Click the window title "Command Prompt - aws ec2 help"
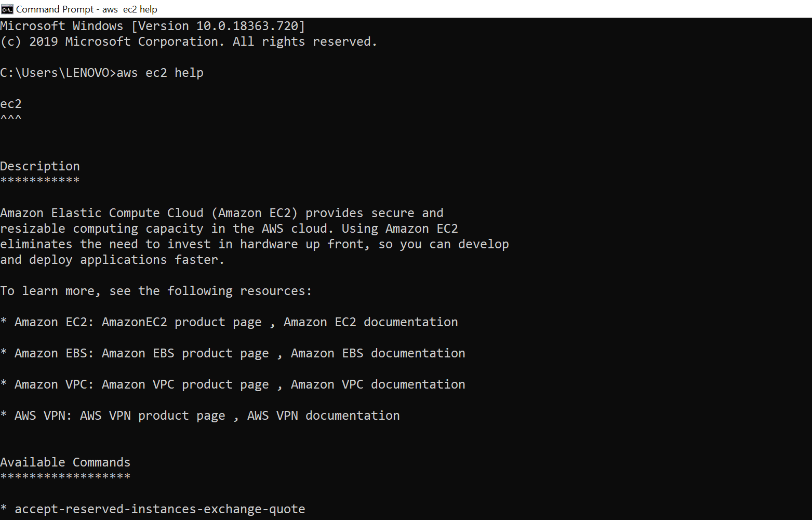The height and width of the screenshot is (520, 812). click(86, 9)
